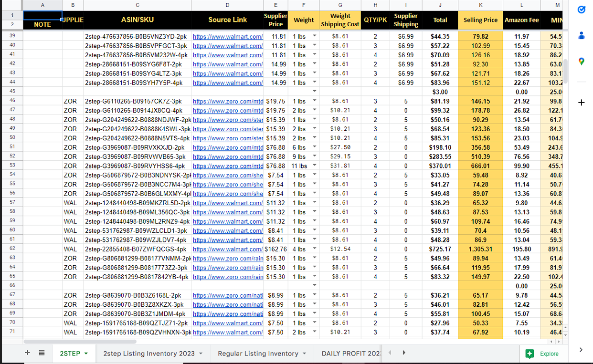Open Regular Listing Inventory tab menu arrow

(304, 354)
